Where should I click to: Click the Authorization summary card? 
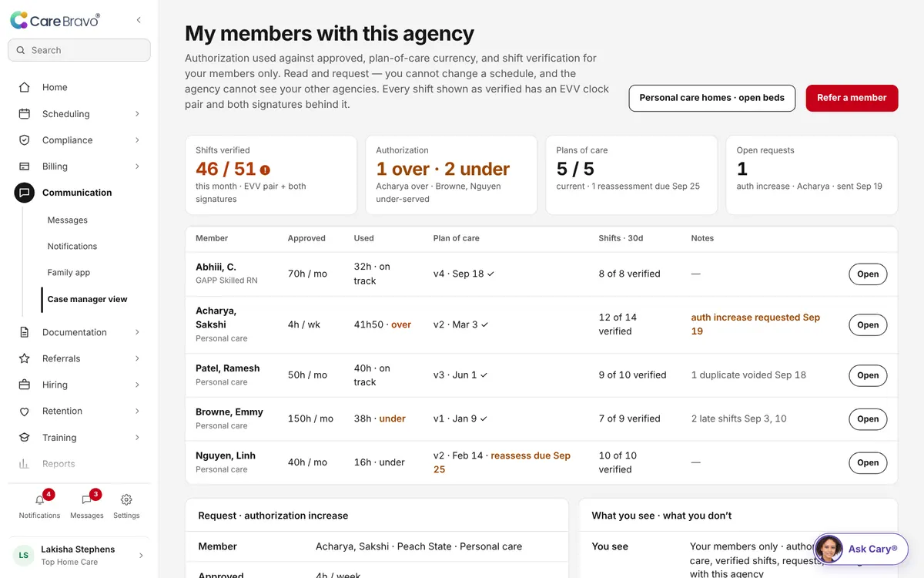click(x=451, y=175)
